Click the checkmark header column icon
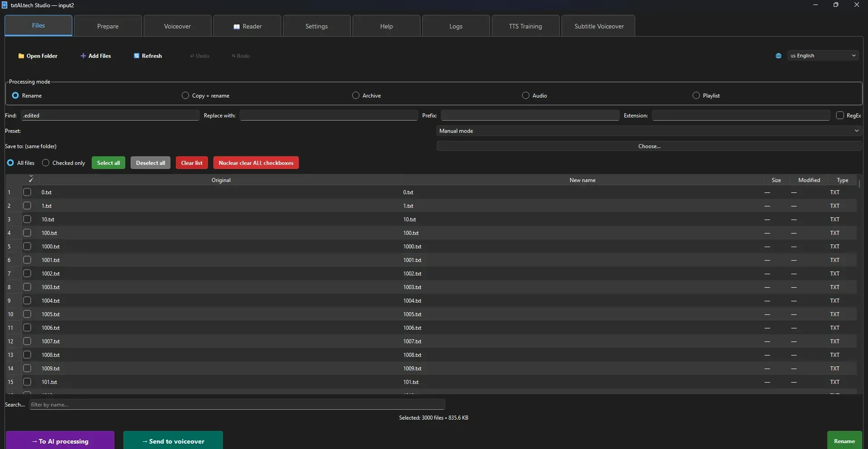Viewport: 868px width, 449px height. tap(31, 180)
